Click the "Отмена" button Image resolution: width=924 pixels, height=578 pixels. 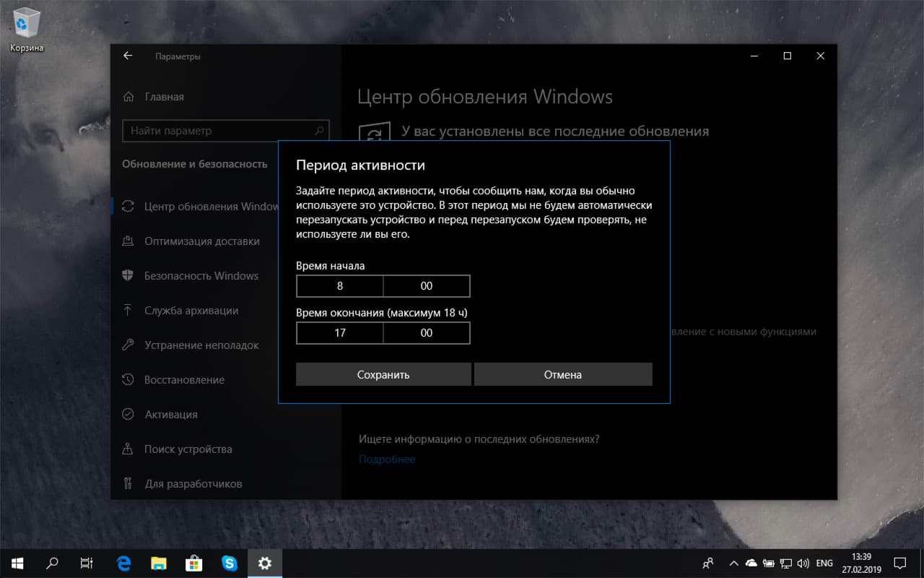563,374
